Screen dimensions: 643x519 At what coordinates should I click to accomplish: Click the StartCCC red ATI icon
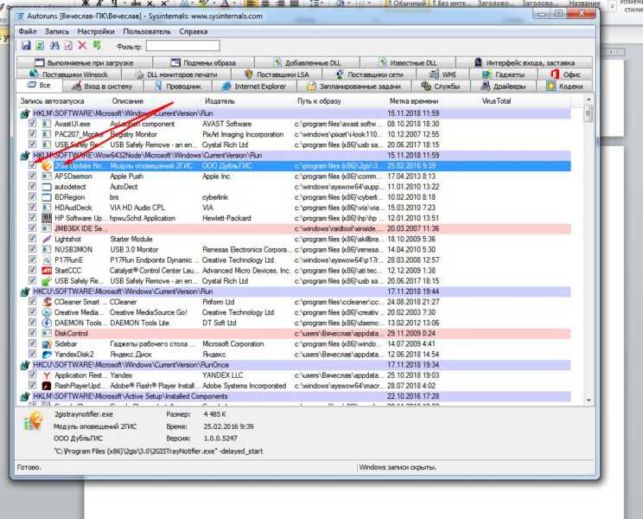click(46, 271)
